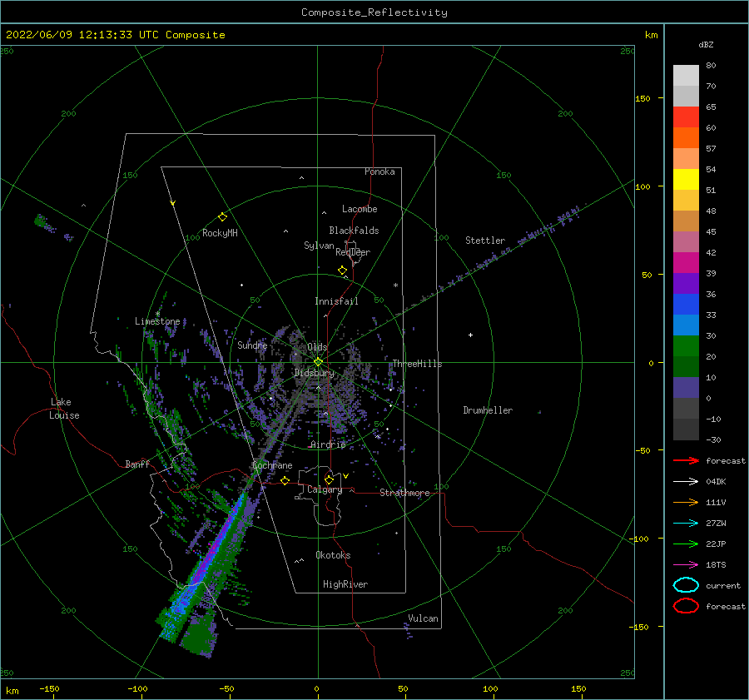Click the Didsbury label
Viewport: 749px width, 700px height.
point(315,373)
